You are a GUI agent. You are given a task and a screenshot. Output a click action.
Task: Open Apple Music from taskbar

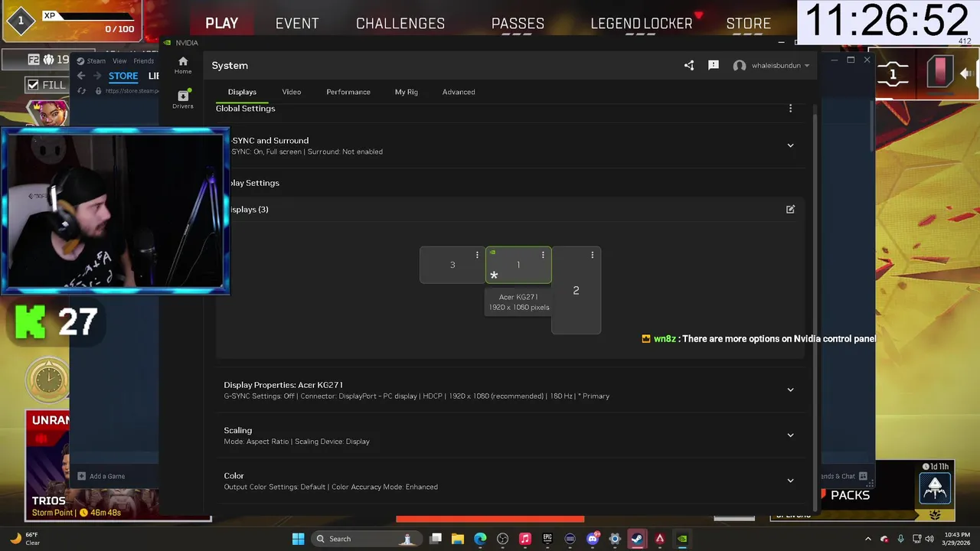click(525, 539)
